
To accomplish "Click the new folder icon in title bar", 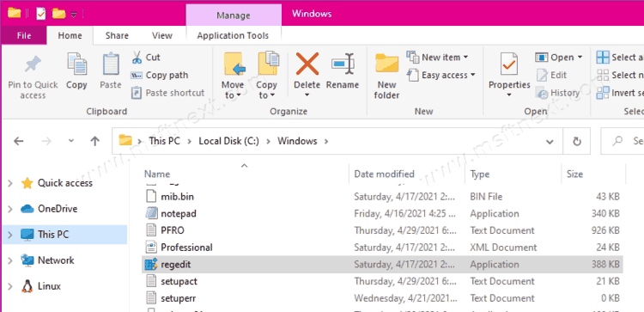I will [58, 14].
